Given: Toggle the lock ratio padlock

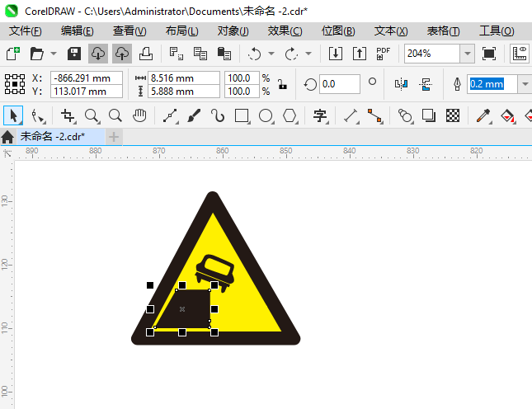Looking at the screenshot, I should (x=282, y=84).
